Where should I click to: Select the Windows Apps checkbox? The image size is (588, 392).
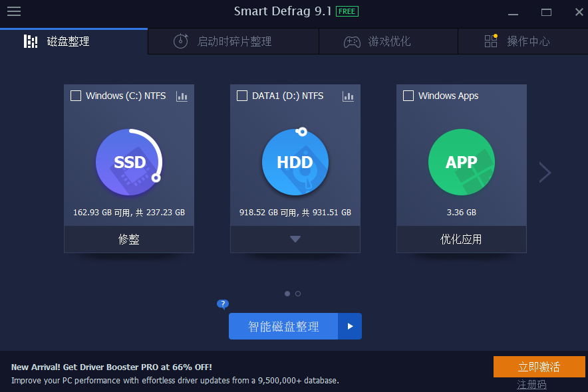tap(408, 95)
